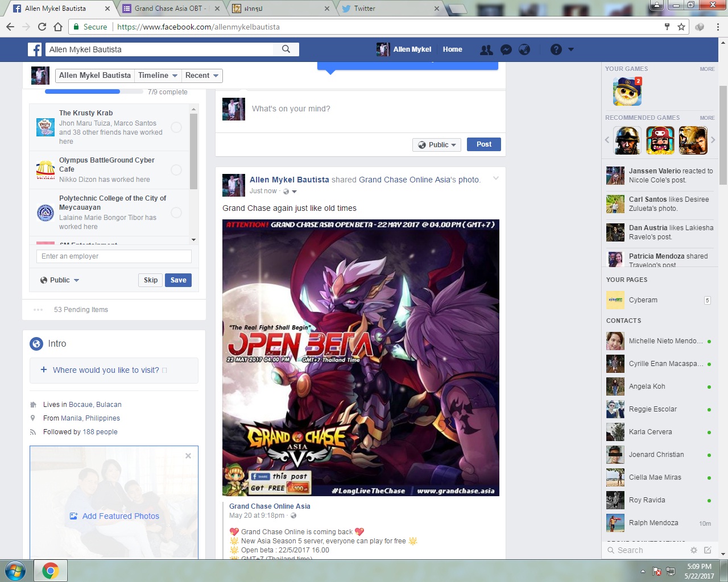Bookmark this page with star icon
The width and height of the screenshot is (728, 582).
tap(681, 27)
